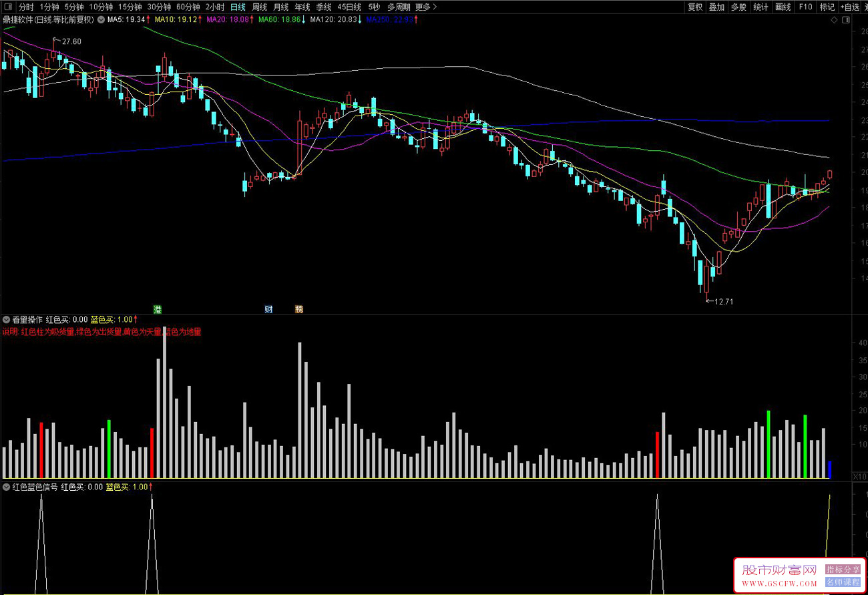868x595 pixels.
Task: Open the 复权 adjustment menu
Action: click(695, 7)
